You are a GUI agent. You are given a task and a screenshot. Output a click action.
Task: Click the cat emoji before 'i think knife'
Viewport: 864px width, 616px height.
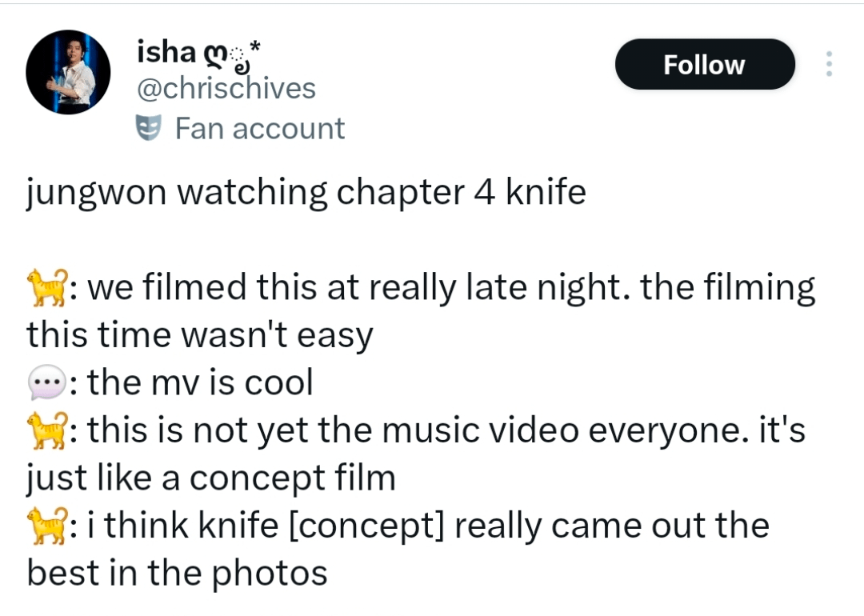46,524
